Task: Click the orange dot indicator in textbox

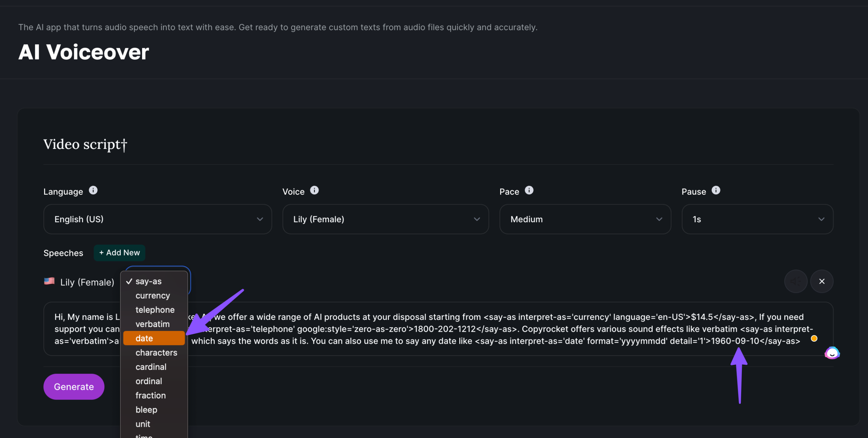Action: [x=814, y=339]
